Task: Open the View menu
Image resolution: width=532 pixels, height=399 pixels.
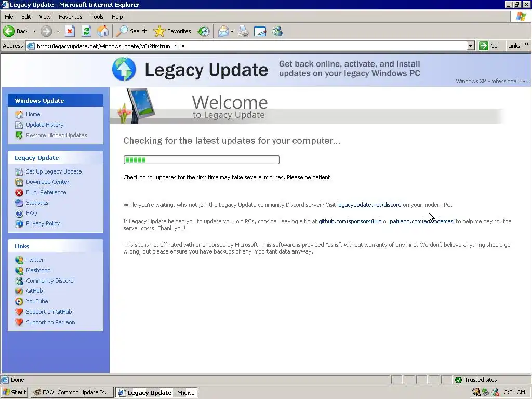Action: (x=45, y=17)
